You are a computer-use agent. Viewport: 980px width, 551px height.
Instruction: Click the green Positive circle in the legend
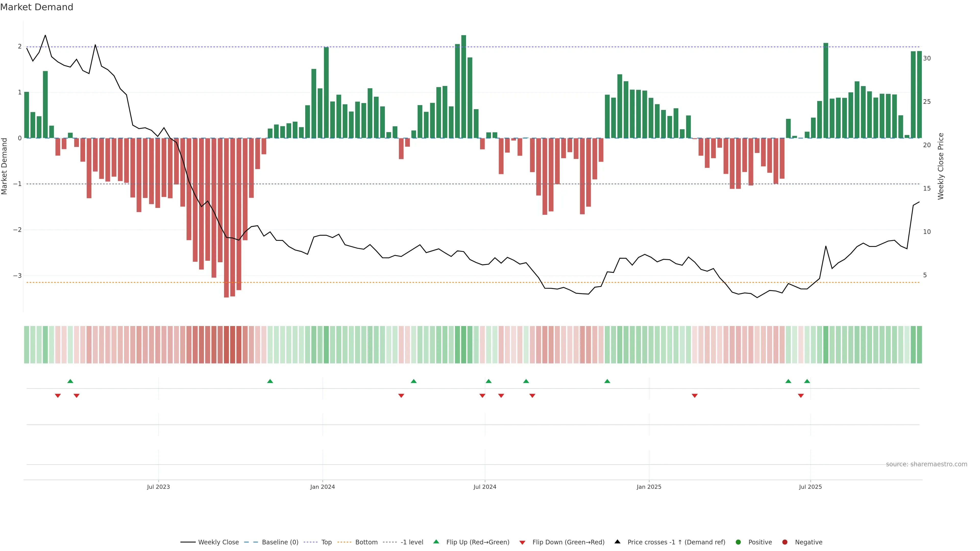click(x=738, y=542)
